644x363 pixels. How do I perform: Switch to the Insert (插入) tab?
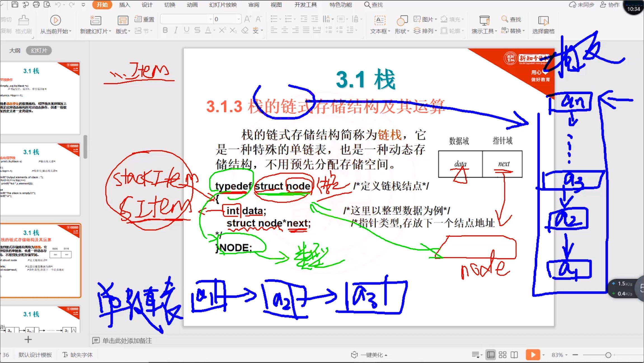click(124, 5)
